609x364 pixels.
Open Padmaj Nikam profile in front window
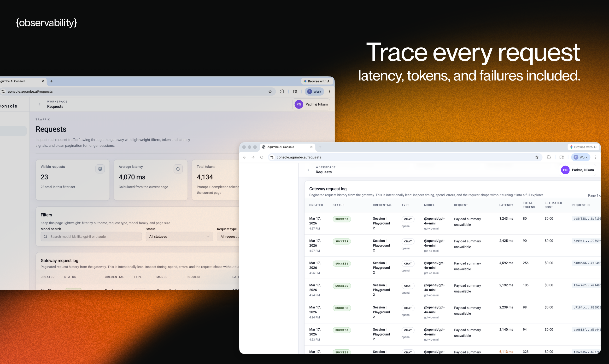(577, 170)
